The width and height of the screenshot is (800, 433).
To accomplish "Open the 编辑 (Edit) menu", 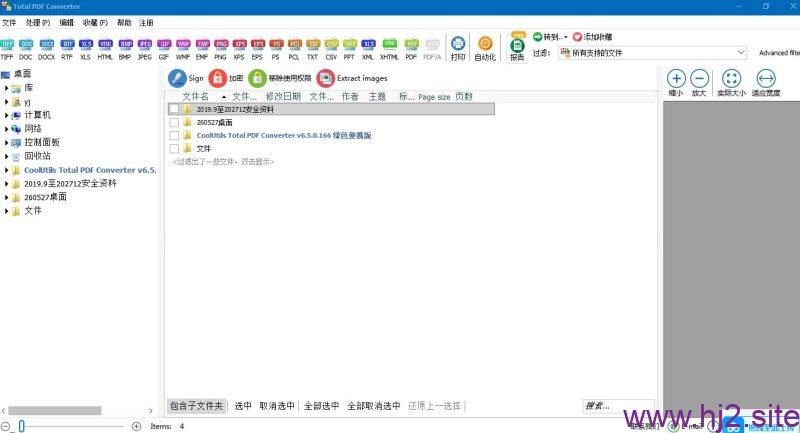I will pyautogui.click(x=66, y=22).
